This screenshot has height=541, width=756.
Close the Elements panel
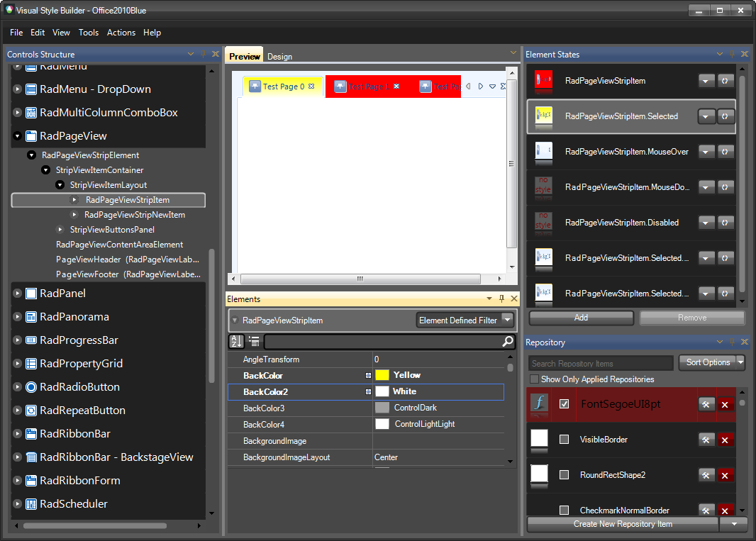coord(514,299)
